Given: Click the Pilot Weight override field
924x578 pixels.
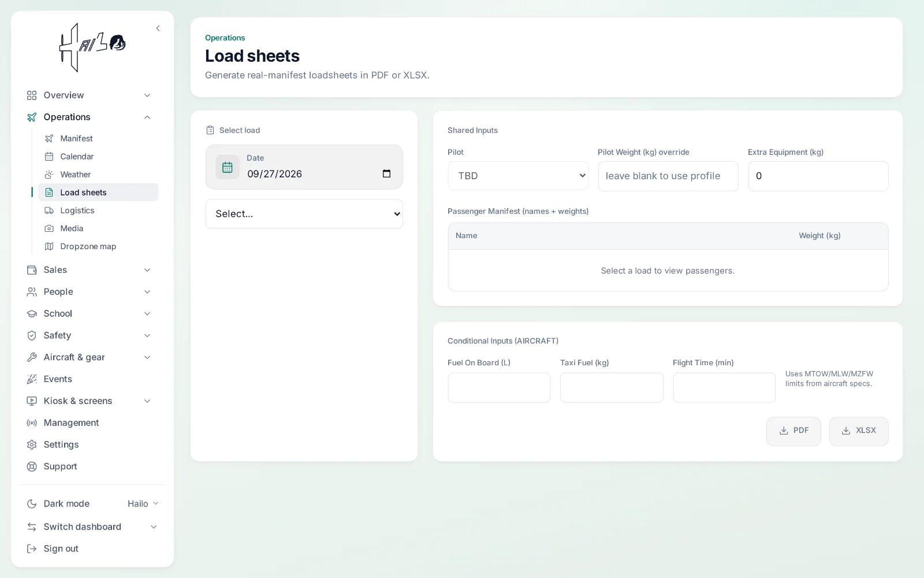Looking at the screenshot, I should [668, 176].
